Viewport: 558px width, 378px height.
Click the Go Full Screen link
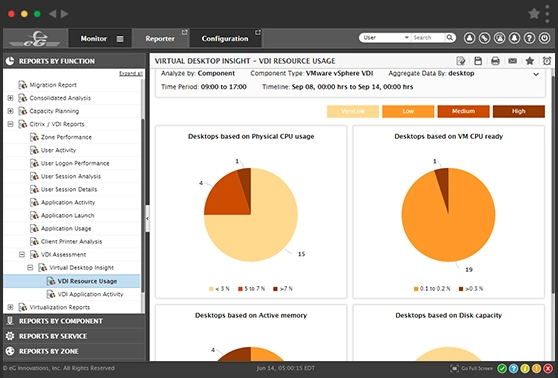[477, 368]
